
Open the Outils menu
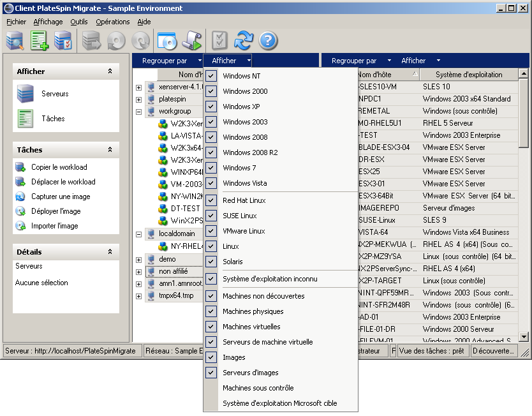coord(79,22)
